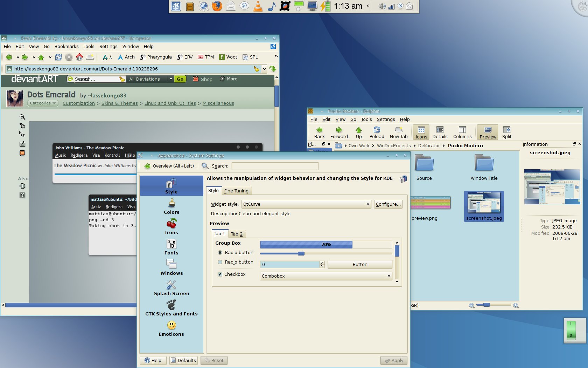Click the 70% progress bar
Screen dimensions: 588x368
(326, 244)
